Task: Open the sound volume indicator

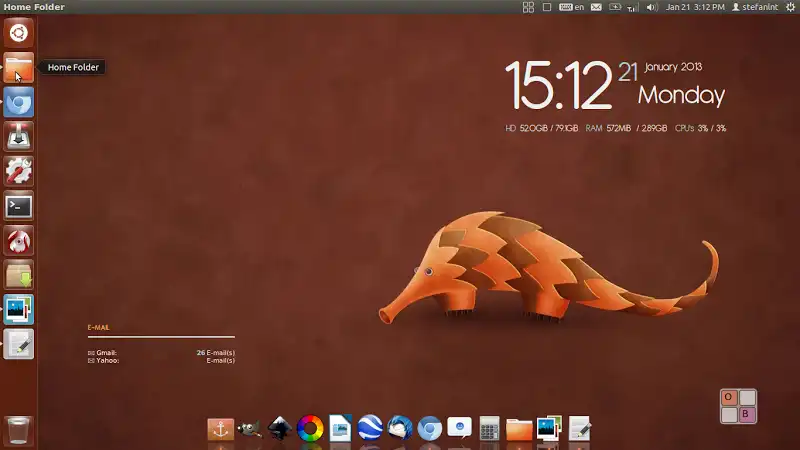Action: pyautogui.click(x=652, y=7)
